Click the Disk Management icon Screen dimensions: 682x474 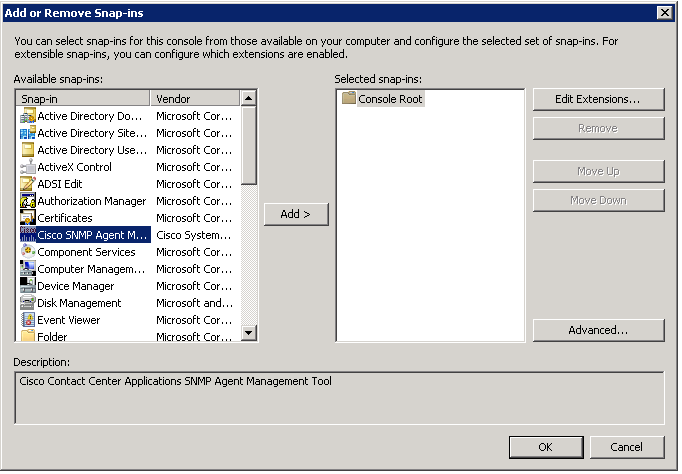point(28,303)
